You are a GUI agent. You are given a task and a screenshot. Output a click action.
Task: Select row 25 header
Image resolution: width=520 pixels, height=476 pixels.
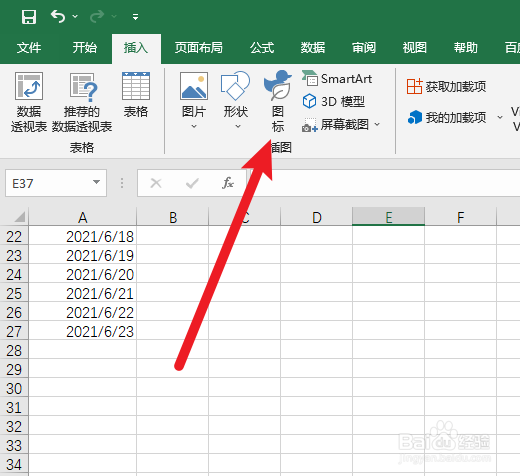point(14,293)
